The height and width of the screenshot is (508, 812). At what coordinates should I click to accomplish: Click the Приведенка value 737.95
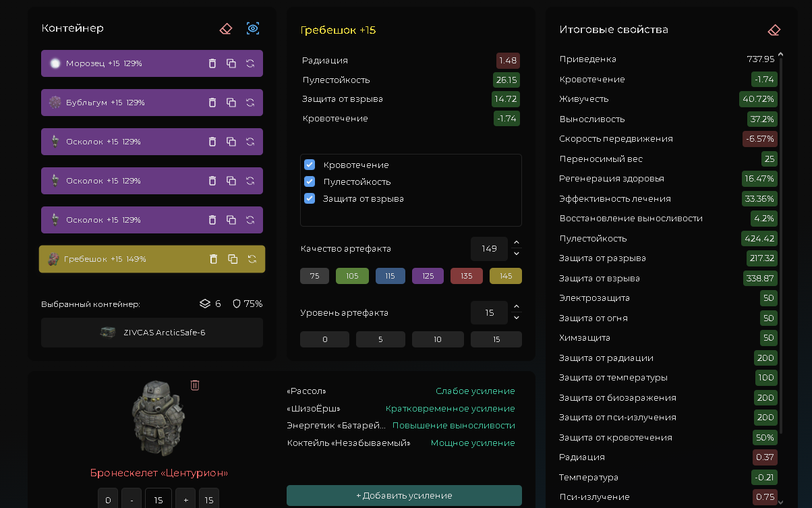761,59
